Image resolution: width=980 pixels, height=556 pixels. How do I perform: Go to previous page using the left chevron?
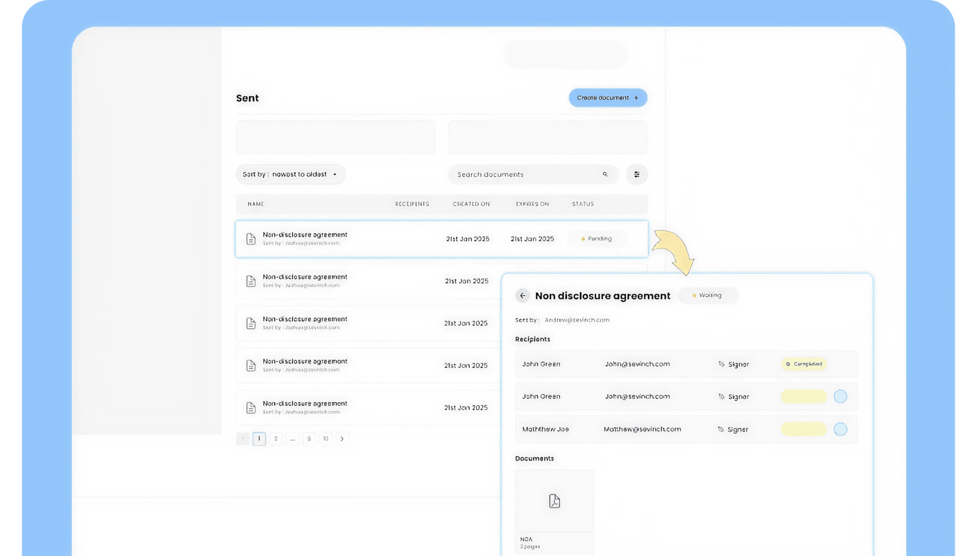(x=243, y=439)
